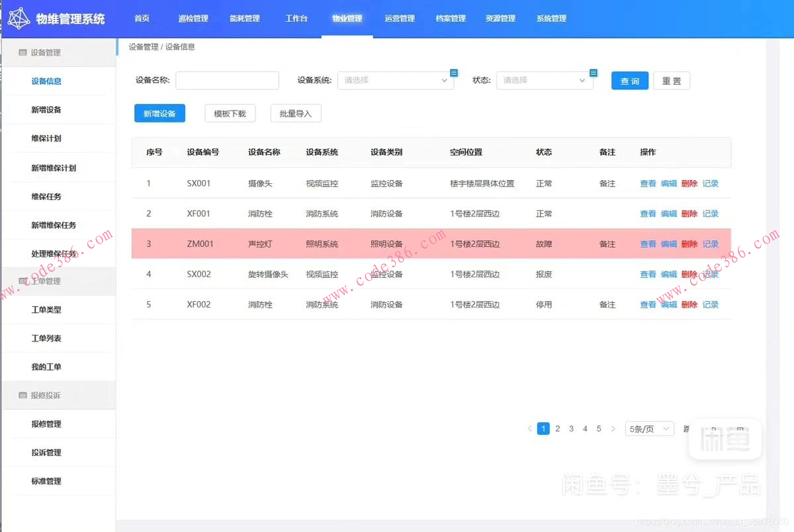794x532 pixels.
Task: Open the 状态 dropdown selector
Action: pos(544,80)
